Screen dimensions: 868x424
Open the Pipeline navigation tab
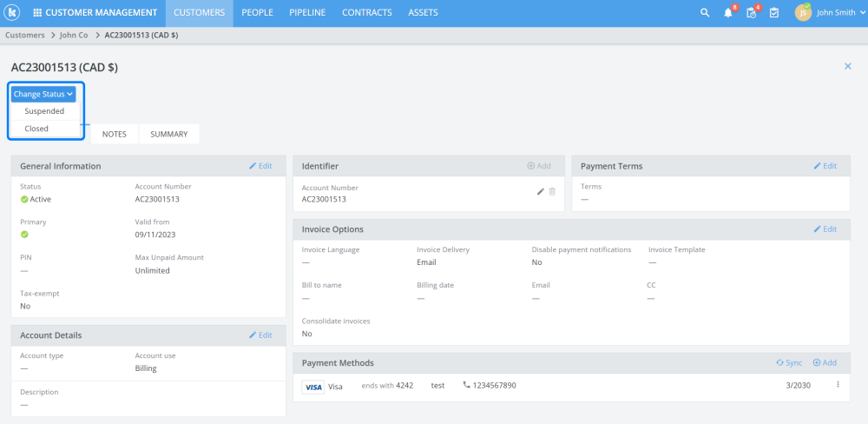pos(307,13)
